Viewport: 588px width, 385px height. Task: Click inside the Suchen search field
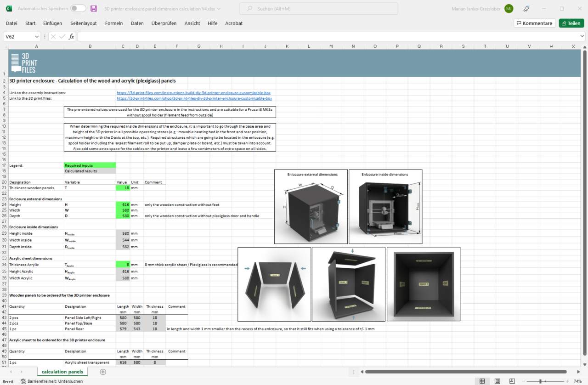click(x=318, y=8)
